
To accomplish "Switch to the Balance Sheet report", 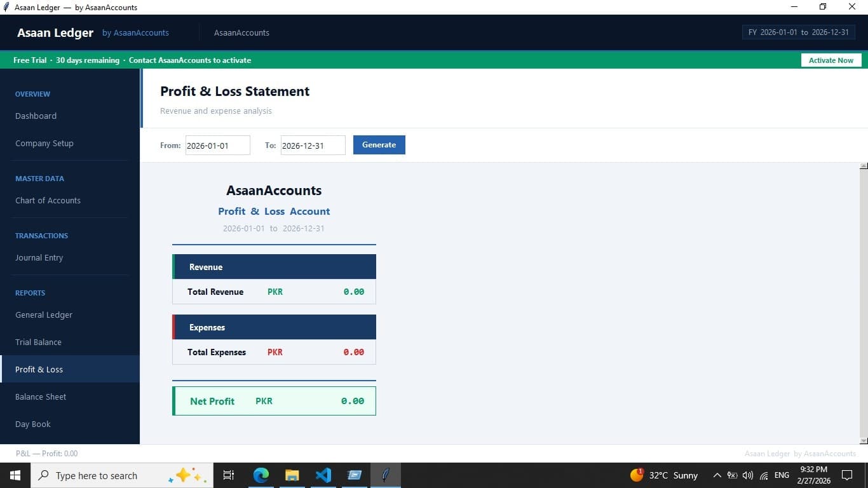I will point(40,396).
